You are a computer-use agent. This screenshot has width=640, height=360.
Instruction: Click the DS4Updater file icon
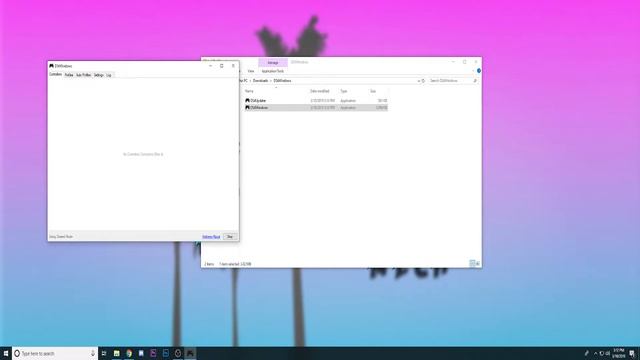(x=247, y=100)
